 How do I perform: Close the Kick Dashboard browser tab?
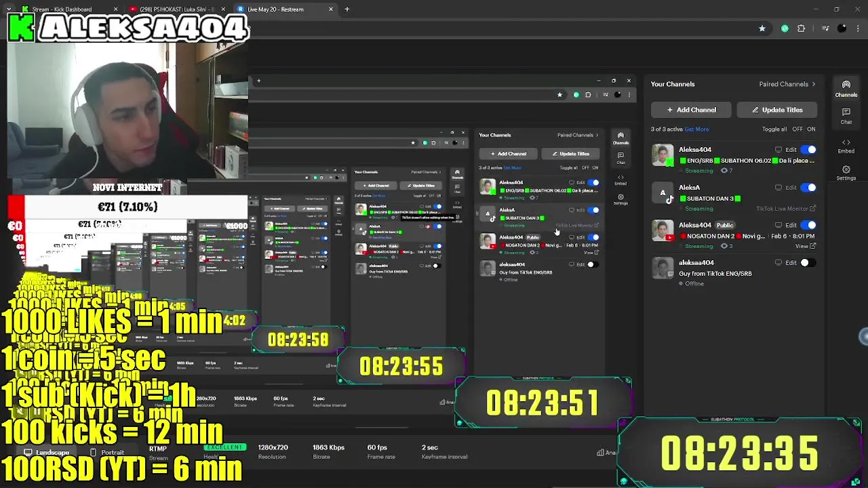tap(115, 9)
